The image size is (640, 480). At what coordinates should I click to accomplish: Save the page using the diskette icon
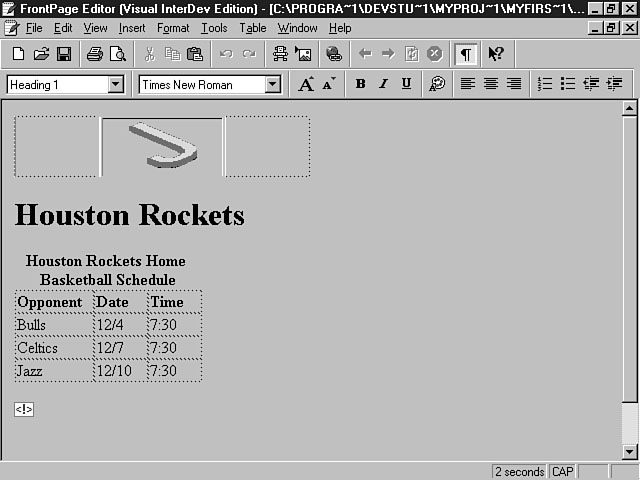(x=63, y=54)
